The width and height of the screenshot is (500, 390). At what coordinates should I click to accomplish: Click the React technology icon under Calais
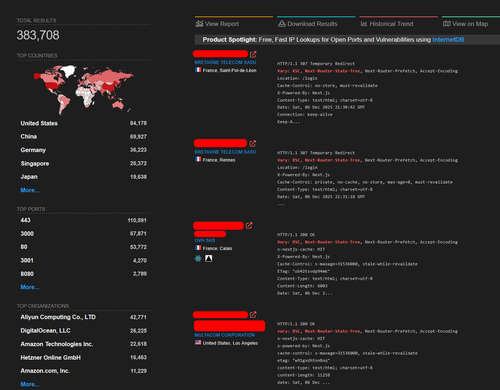point(198,258)
